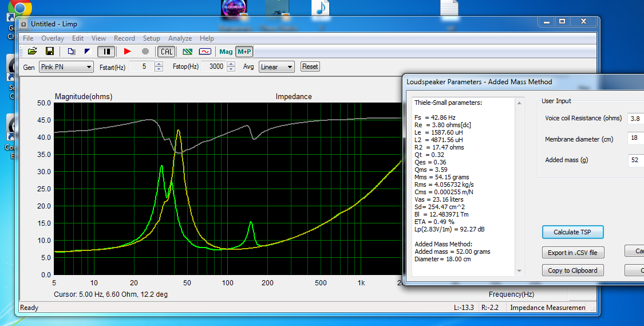The image size is (644, 326).
Task: Minimize the Limp window
Action: (547, 22)
